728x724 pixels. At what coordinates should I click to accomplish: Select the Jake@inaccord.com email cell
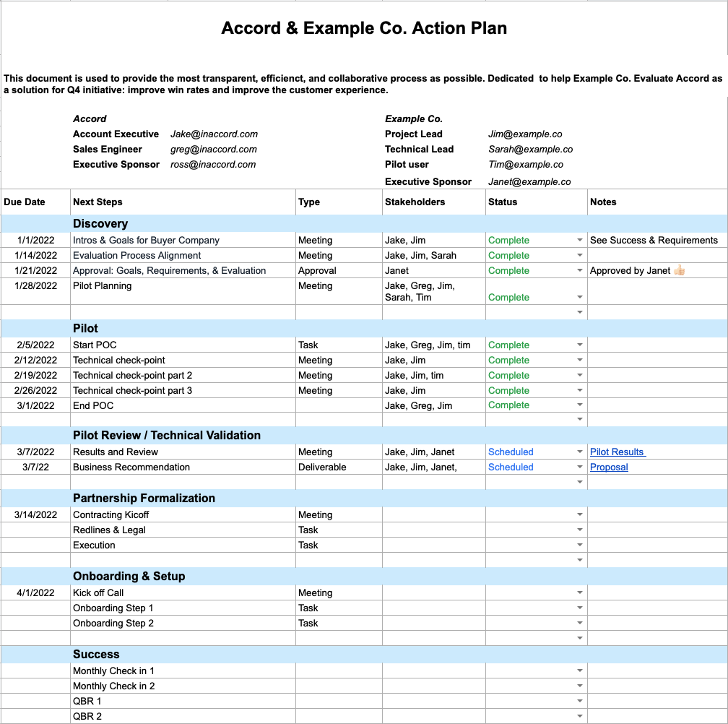(x=214, y=134)
